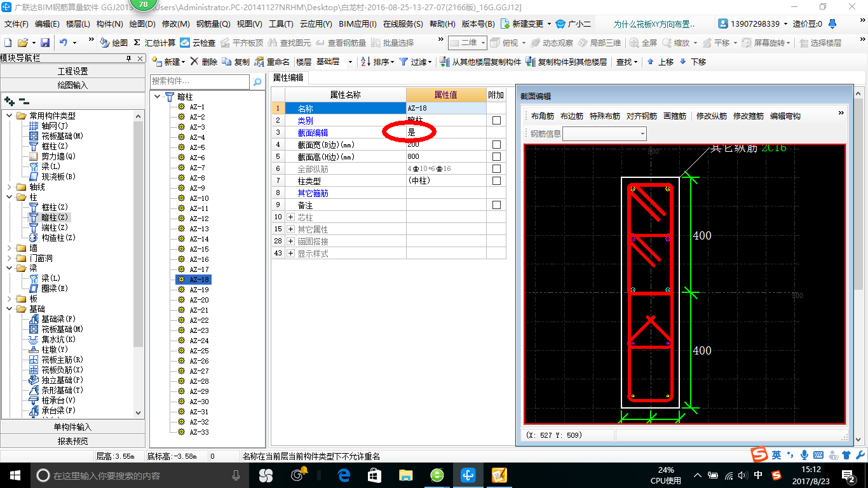
Task: Click the 删除 delete X icon
Action: click(194, 62)
